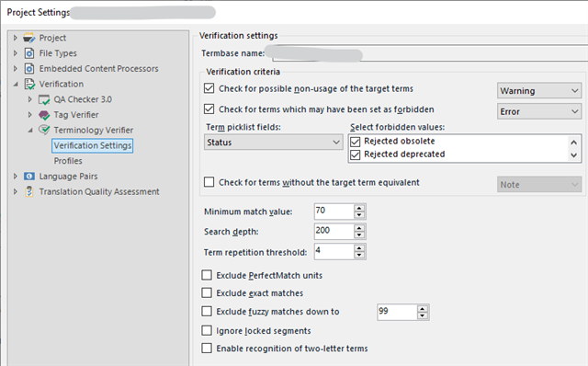Click the Minimum match value field
This screenshot has height=366, width=588.
[x=334, y=212]
